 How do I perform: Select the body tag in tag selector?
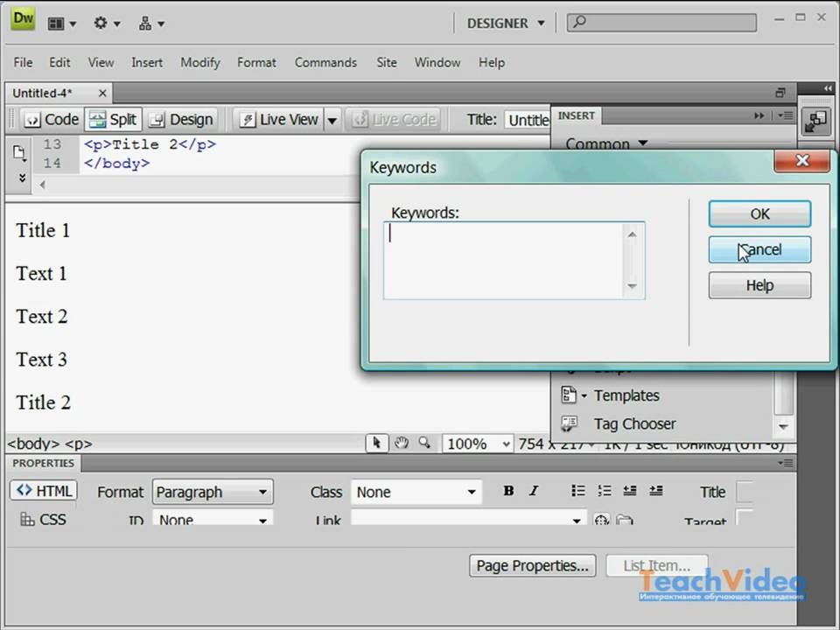coord(34,444)
